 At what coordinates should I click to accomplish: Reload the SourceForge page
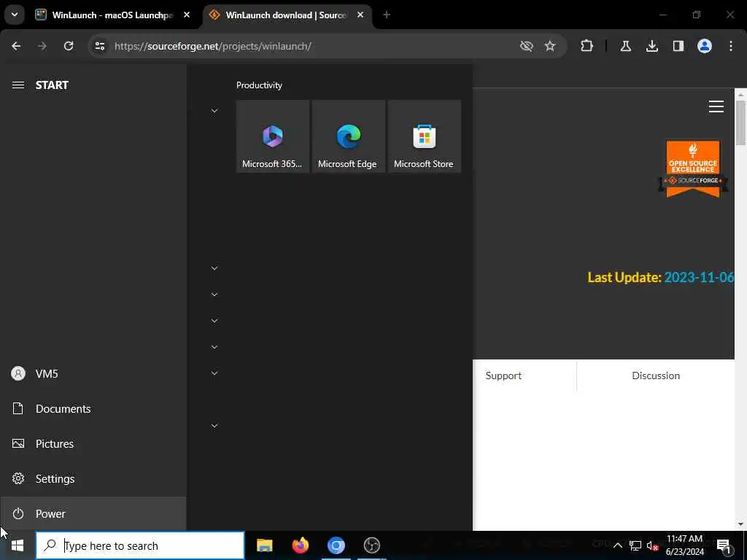69,46
